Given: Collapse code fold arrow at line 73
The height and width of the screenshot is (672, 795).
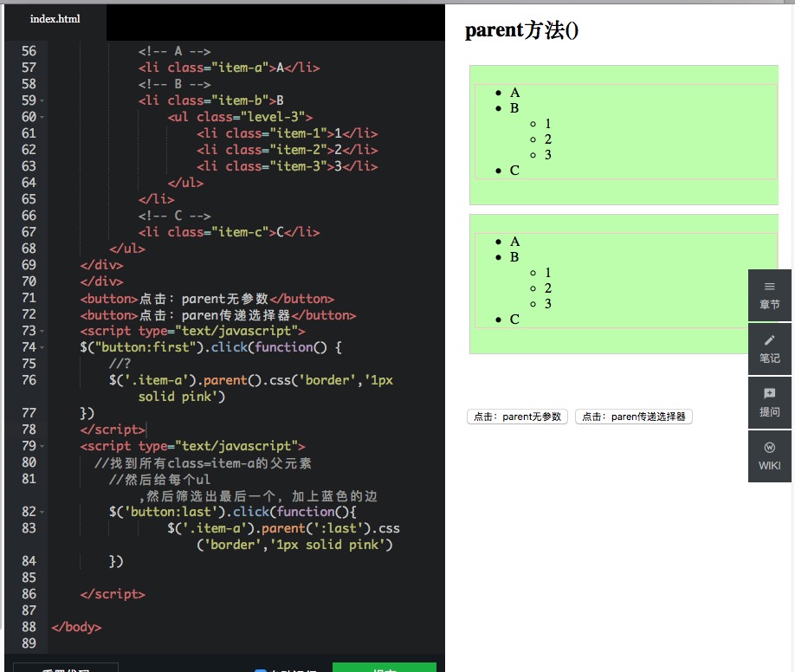Looking at the screenshot, I should tap(42, 331).
